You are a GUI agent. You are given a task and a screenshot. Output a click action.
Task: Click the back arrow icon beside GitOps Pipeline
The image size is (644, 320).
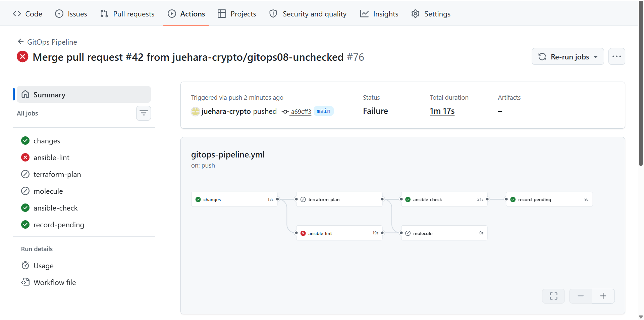tap(21, 42)
